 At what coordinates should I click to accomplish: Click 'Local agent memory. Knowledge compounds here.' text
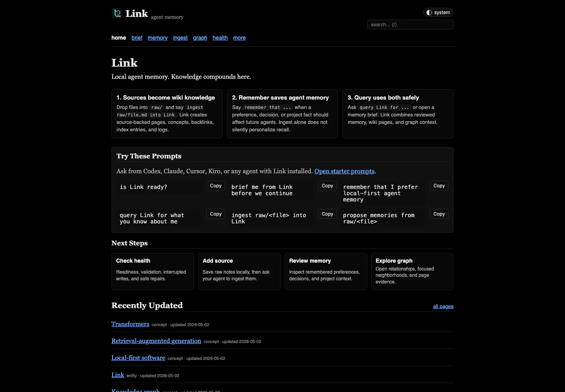[x=181, y=77]
